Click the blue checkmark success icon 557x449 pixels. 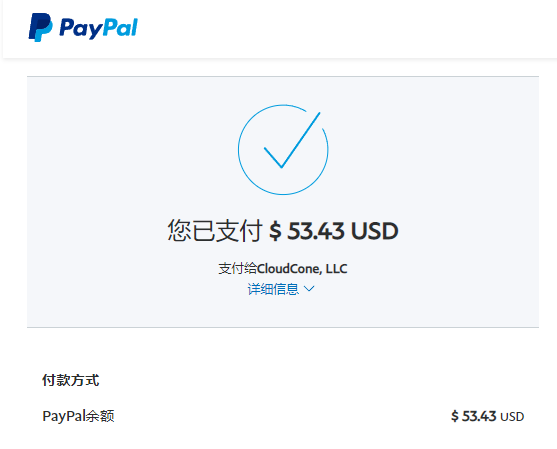(292, 140)
